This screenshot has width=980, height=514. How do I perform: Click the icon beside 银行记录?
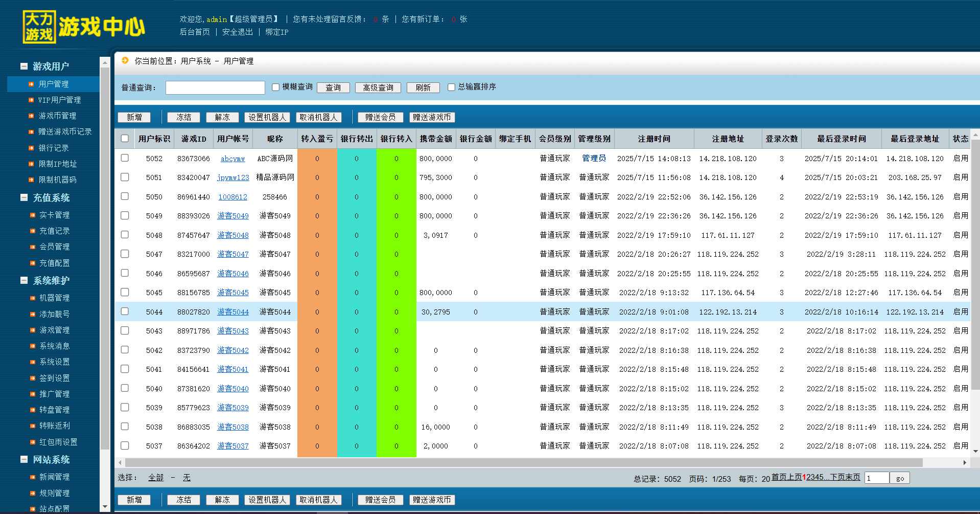(x=31, y=148)
